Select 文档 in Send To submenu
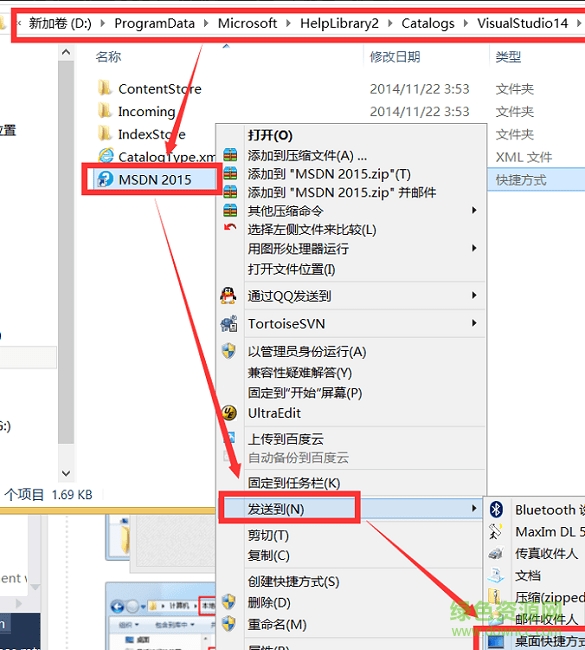585x650 pixels. tap(528, 575)
